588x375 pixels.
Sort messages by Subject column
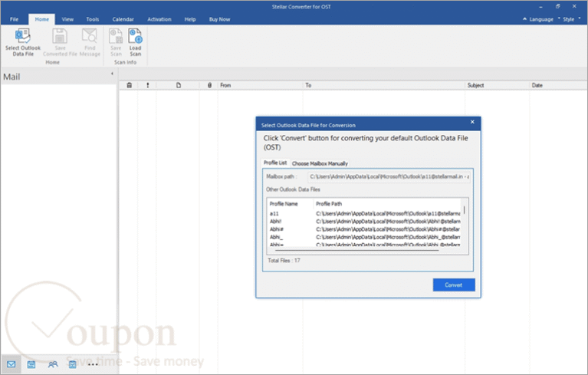(497, 85)
